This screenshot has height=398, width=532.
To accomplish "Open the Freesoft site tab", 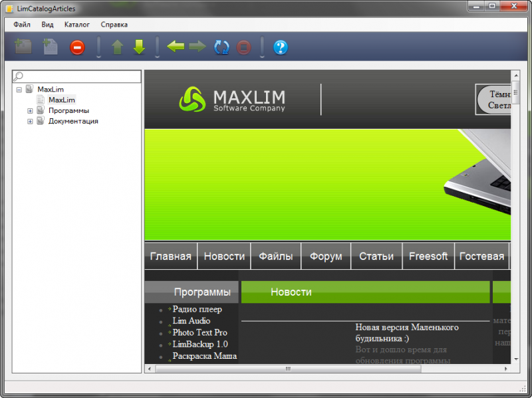I will (x=428, y=256).
